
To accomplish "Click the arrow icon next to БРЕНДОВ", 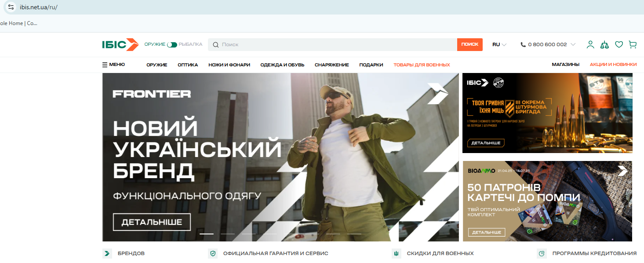I will coord(107,253).
